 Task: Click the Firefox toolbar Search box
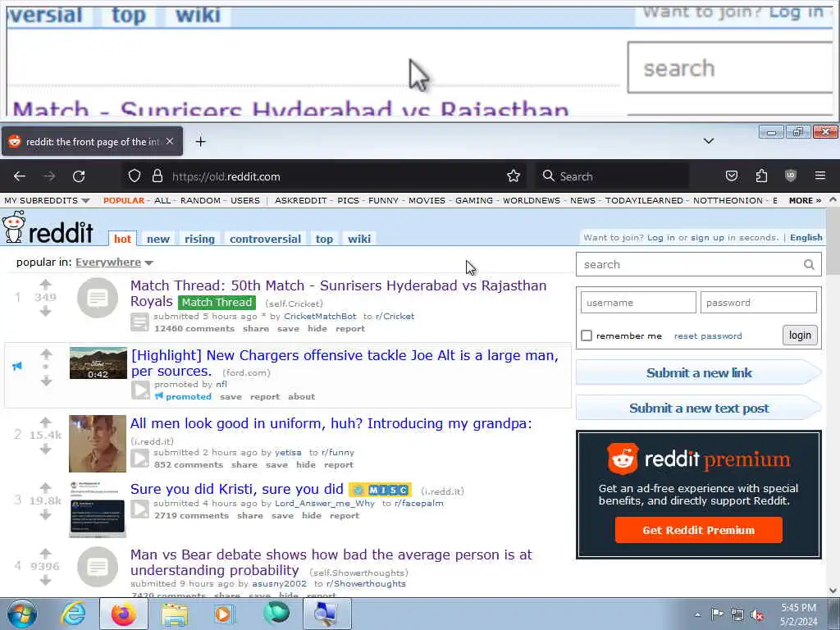point(612,176)
